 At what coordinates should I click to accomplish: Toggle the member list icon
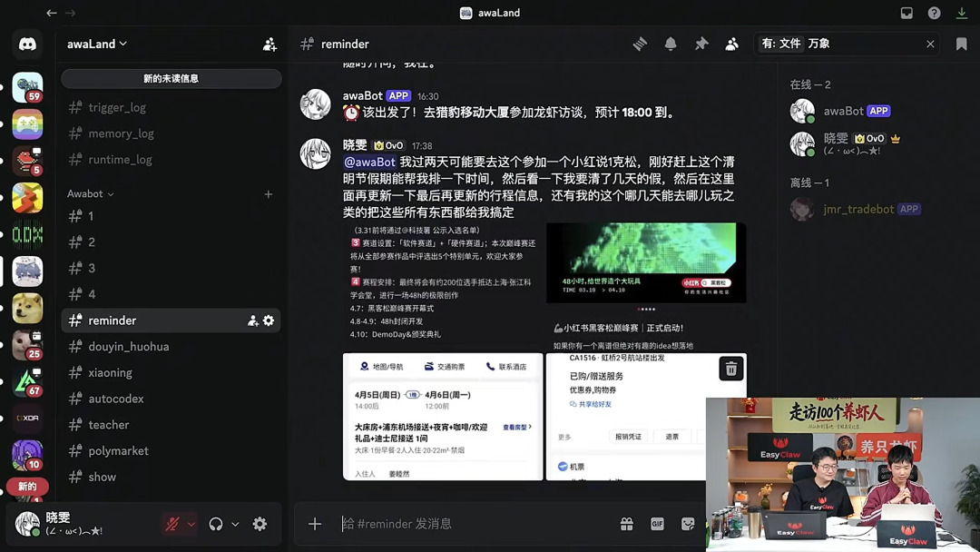pyautogui.click(x=732, y=44)
